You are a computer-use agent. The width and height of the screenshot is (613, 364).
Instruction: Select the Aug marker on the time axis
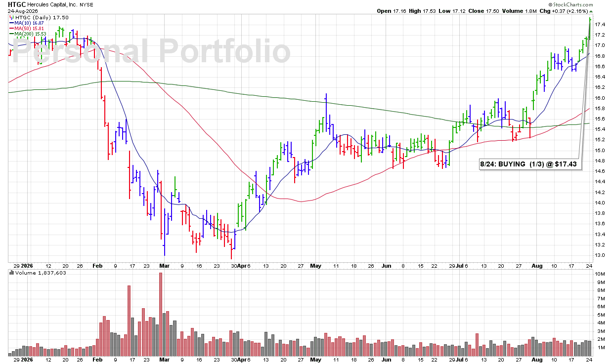click(537, 266)
